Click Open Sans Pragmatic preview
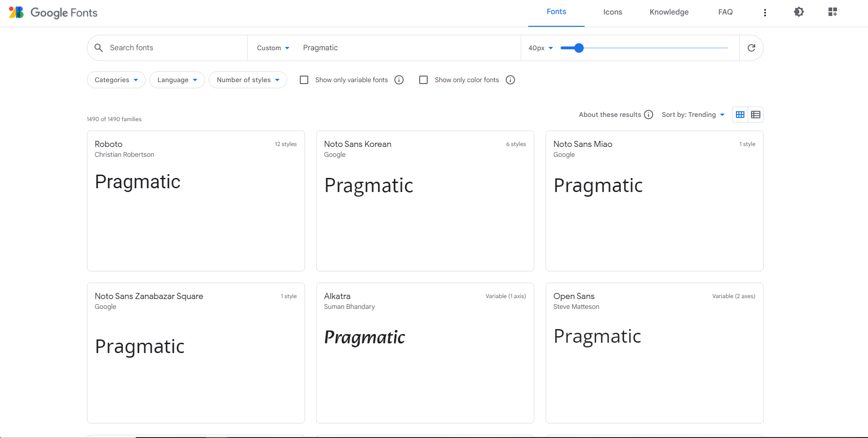 click(597, 337)
